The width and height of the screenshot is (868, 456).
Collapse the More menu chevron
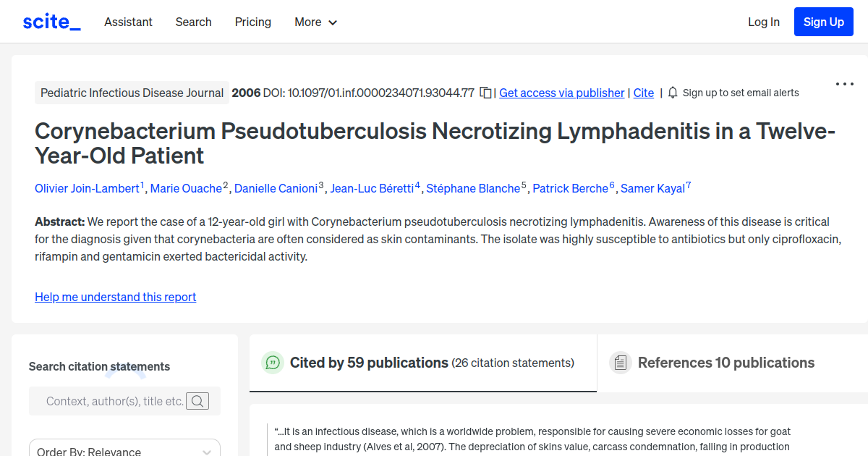click(334, 22)
